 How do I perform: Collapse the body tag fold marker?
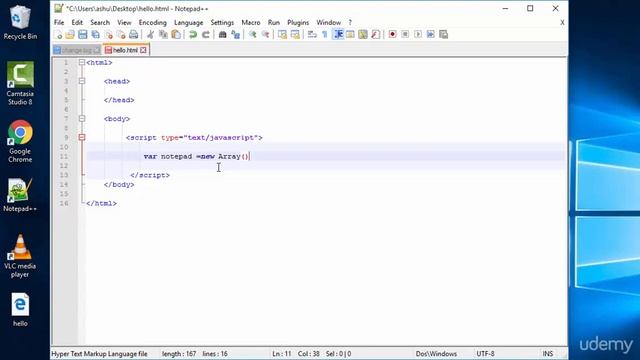tap(82, 119)
